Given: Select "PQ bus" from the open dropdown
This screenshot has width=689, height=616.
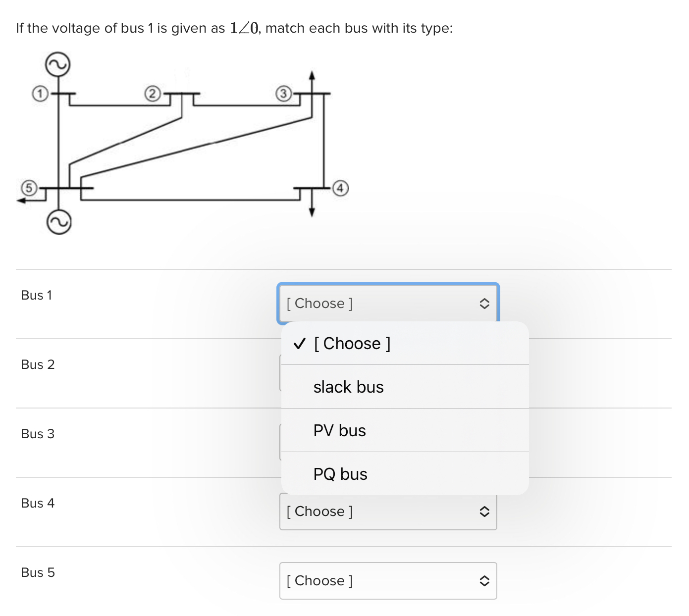Looking at the screenshot, I should click(x=340, y=474).
